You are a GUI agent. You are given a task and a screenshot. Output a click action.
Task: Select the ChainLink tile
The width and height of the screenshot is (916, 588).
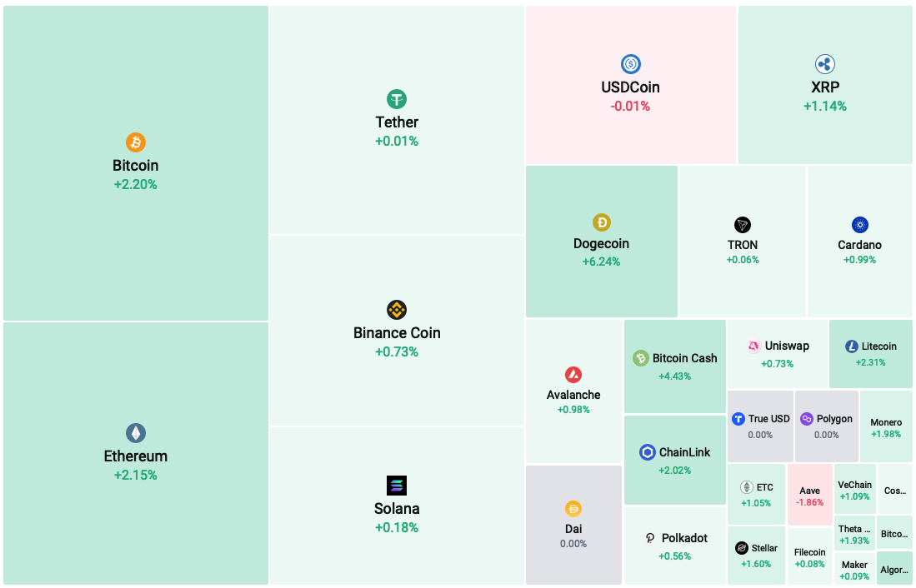(x=675, y=460)
